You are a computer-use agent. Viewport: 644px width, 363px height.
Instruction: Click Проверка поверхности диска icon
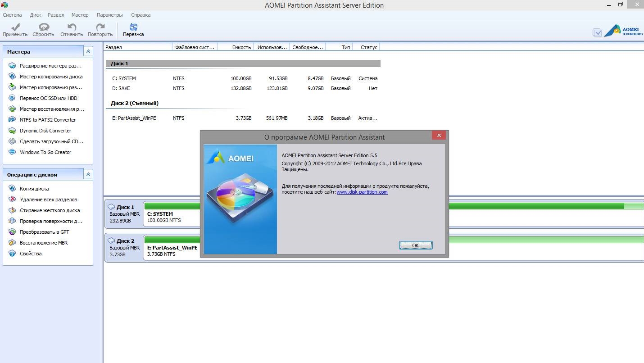click(12, 221)
